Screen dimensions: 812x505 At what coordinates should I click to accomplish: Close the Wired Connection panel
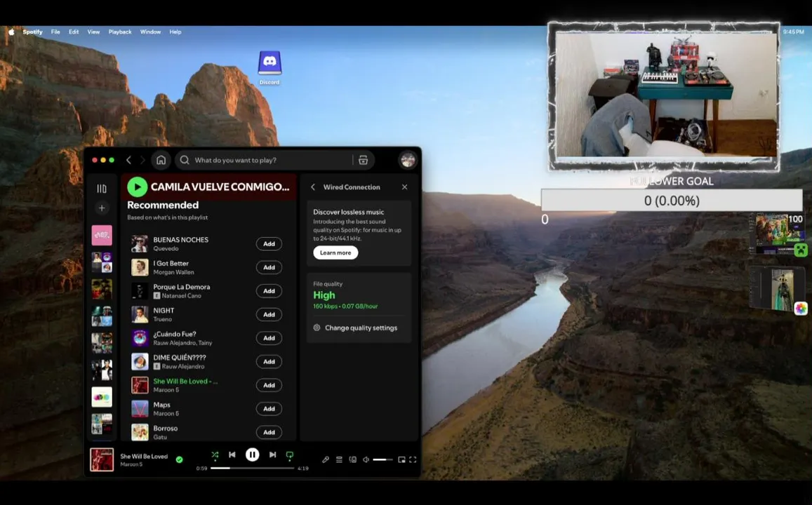point(404,187)
